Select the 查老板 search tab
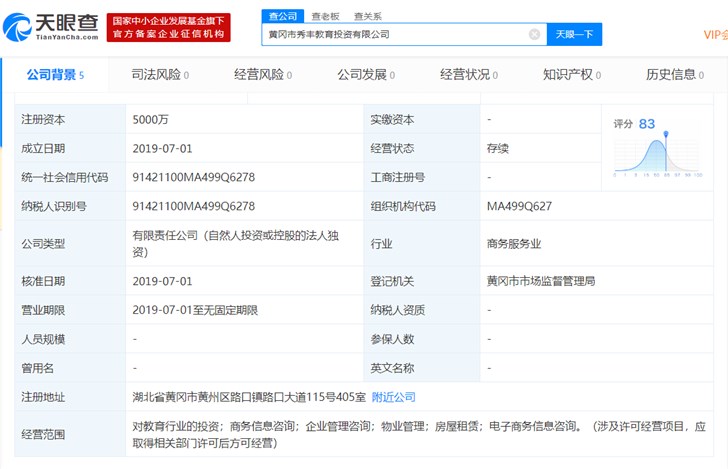Image resolution: width=728 pixels, height=469 pixels. (325, 16)
